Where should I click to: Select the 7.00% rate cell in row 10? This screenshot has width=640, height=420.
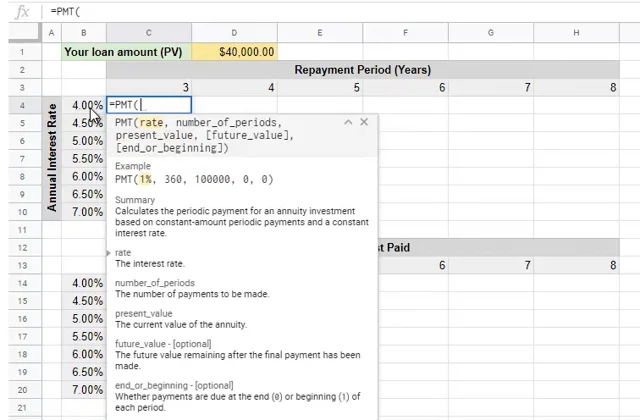pos(84,212)
